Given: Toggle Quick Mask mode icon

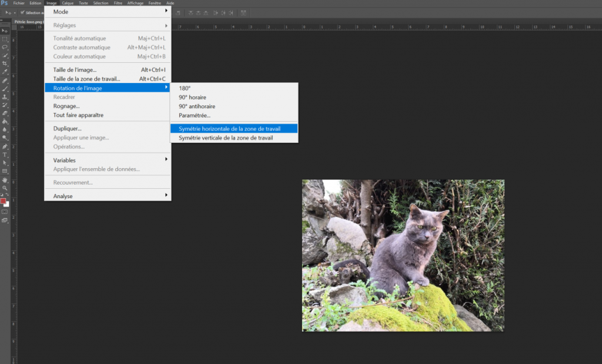Looking at the screenshot, I should 5,212.
